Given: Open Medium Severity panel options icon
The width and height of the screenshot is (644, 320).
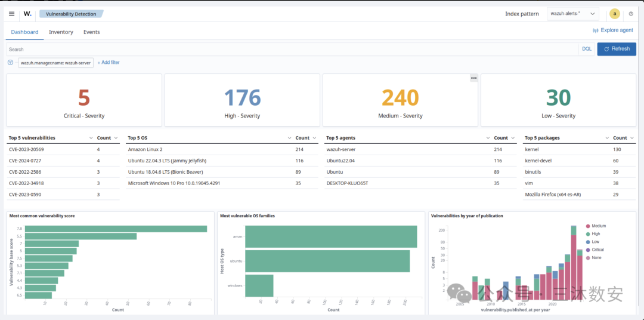Looking at the screenshot, I should (473, 78).
